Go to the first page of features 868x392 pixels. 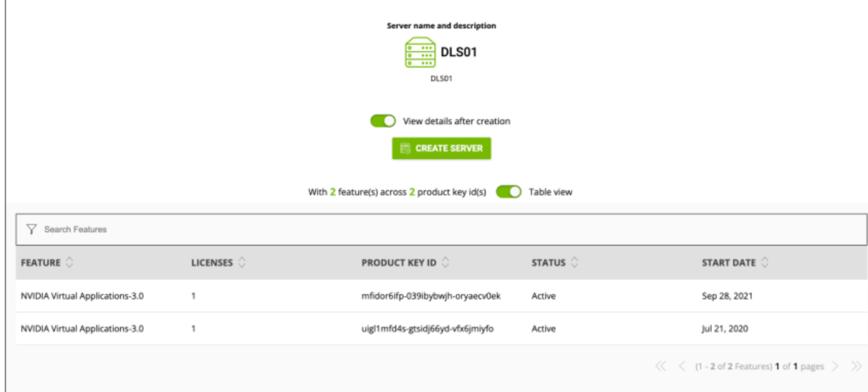[661, 366]
